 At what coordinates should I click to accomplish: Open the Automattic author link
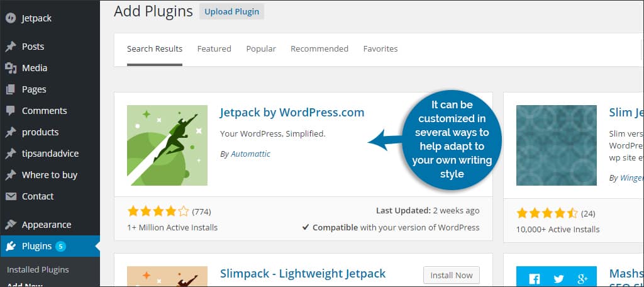(250, 154)
